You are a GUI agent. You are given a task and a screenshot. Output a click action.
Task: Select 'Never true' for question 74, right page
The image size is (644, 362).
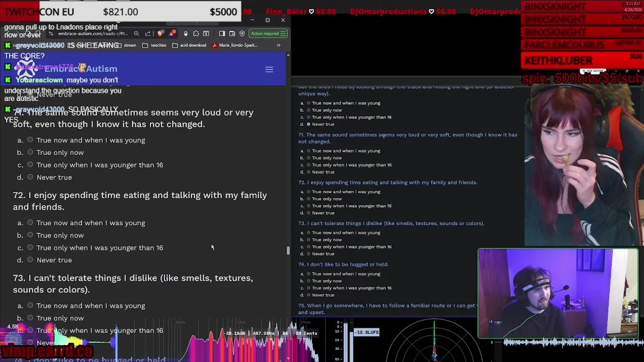(x=308, y=295)
